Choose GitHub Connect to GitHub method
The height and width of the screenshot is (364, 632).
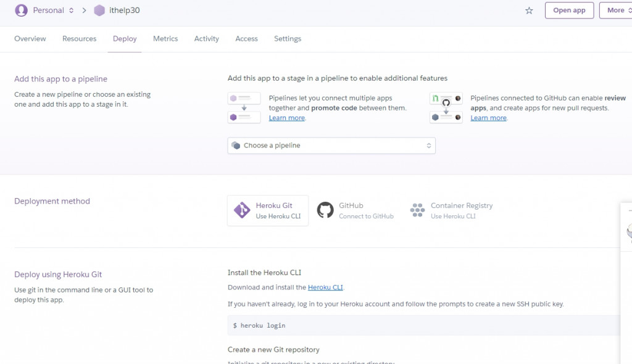point(355,210)
